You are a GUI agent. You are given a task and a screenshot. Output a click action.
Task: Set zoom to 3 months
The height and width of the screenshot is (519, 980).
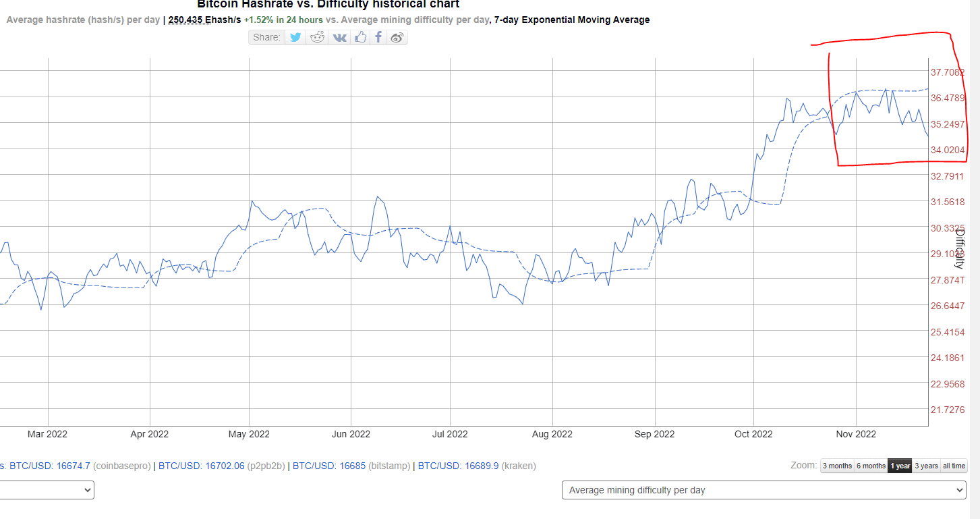point(836,466)
